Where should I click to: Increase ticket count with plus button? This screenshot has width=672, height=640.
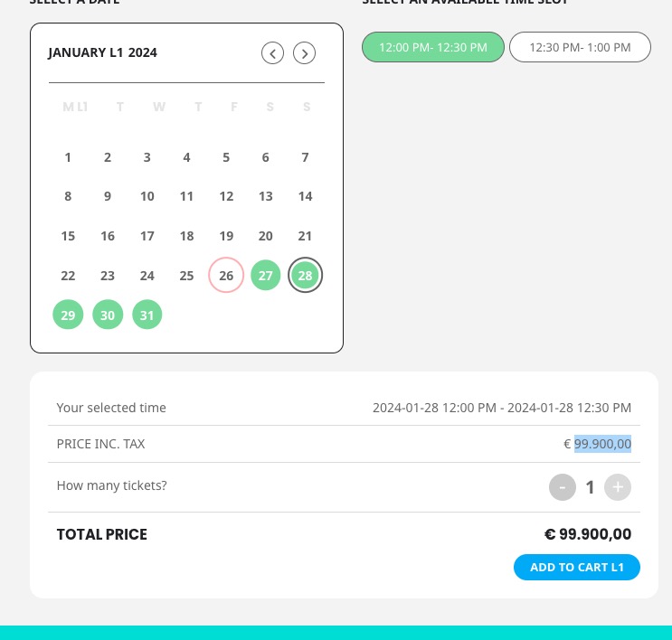(618, 487)
